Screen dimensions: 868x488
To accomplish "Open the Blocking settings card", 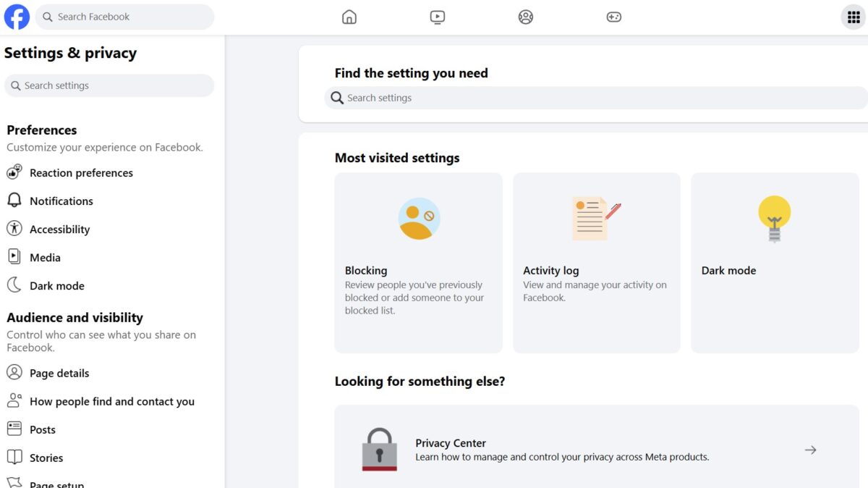I will tap(418, 262).
